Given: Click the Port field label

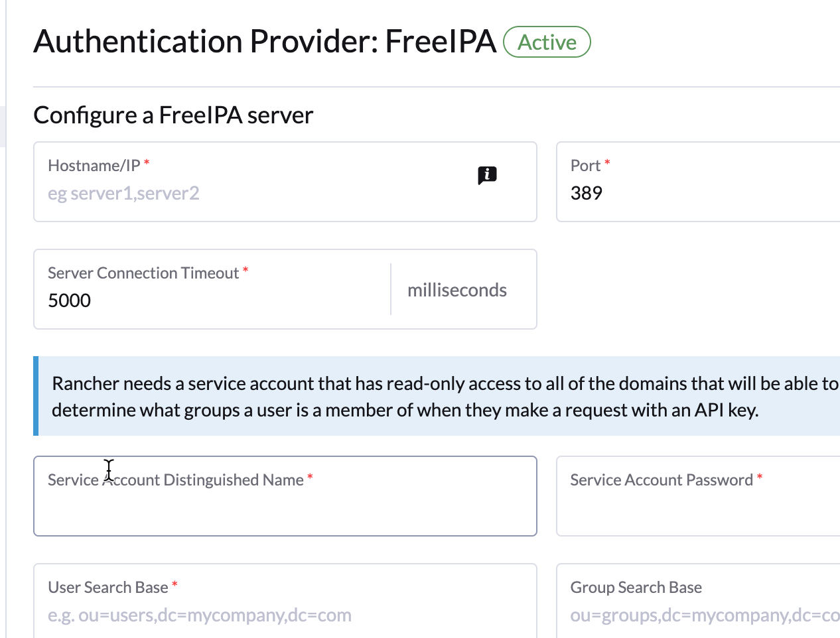Looking at the screenshot, I should 587,164.
